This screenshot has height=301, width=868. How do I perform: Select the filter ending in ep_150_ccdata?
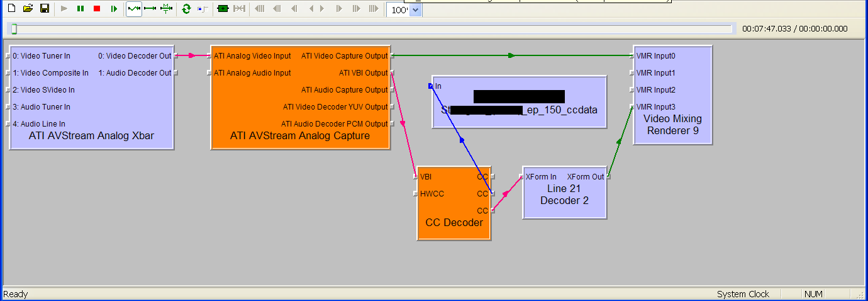pos(519,101)
